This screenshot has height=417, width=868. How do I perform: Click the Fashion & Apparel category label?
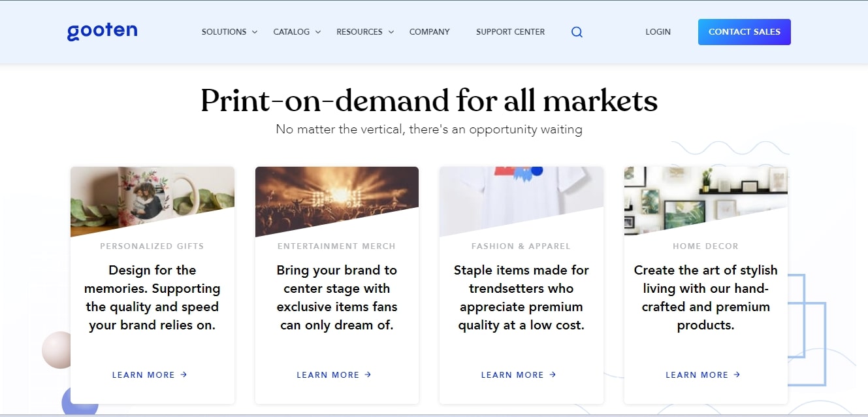521,246
